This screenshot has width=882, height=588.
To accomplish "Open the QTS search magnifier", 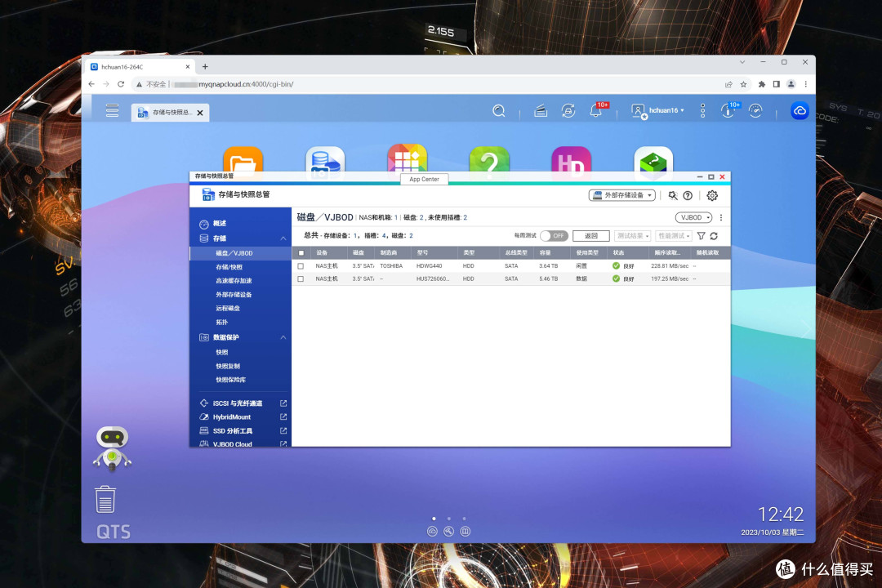I will tap(498, 111).
